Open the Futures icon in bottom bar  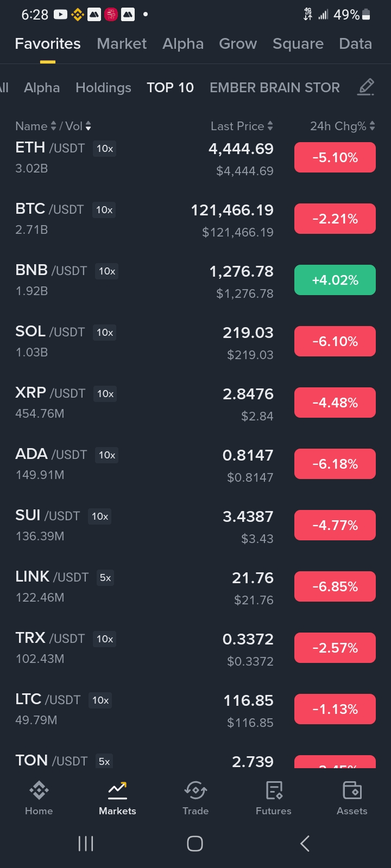(x=274, y=791)
